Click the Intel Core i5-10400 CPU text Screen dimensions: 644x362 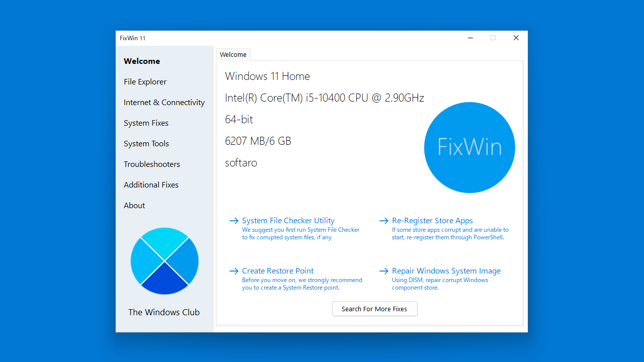325,98
